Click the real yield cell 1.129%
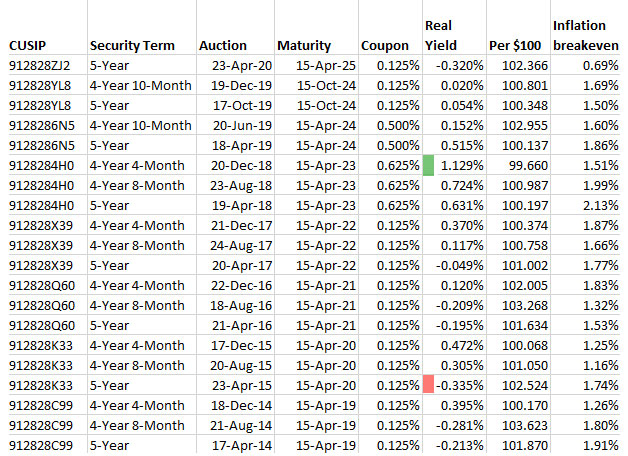628x456 pixels. (461, 165)
